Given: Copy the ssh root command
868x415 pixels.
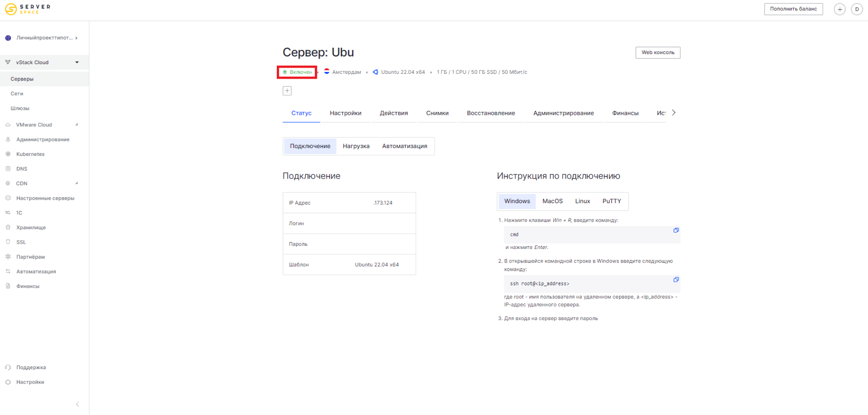Looking at the screenshot, I should tap(676, 279).
